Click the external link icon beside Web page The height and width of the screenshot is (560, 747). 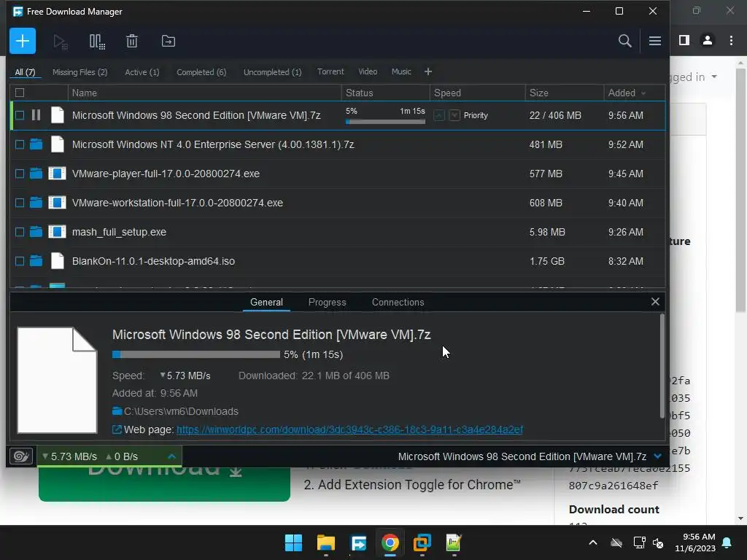coord(117,429)
